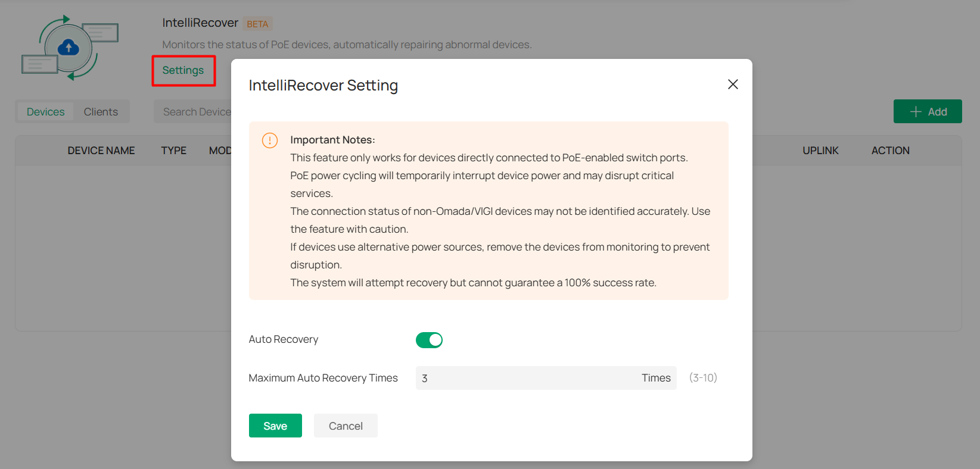Click the DEVICE NAME column header

[x=101, y=151]
